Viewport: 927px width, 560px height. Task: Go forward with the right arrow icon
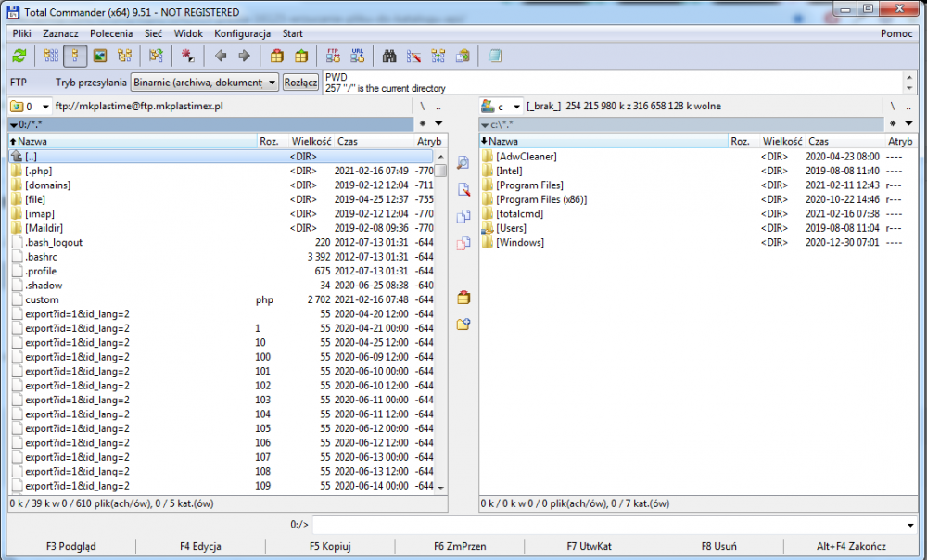(x=244, y=57)
